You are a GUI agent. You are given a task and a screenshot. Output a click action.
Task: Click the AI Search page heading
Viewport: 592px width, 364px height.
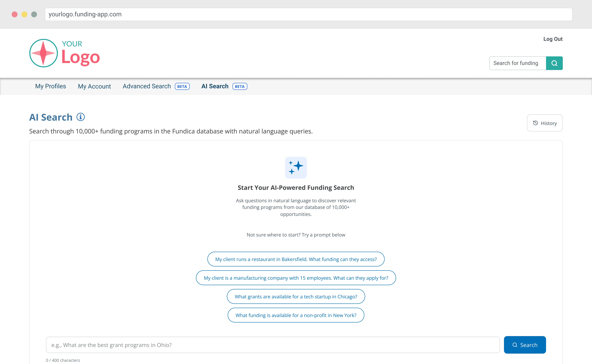coord(51,117)
